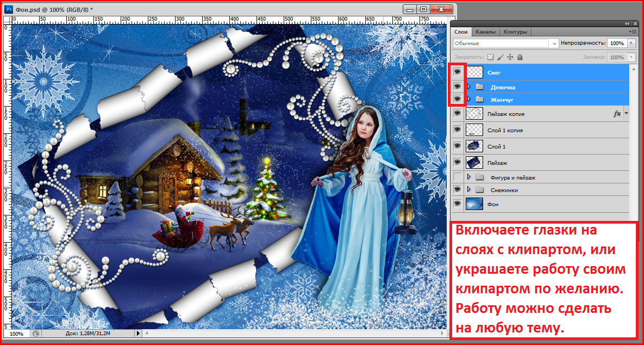Click the Слой 1 копия thumbnail
644x345 pixels.
(x=474, y=130)
